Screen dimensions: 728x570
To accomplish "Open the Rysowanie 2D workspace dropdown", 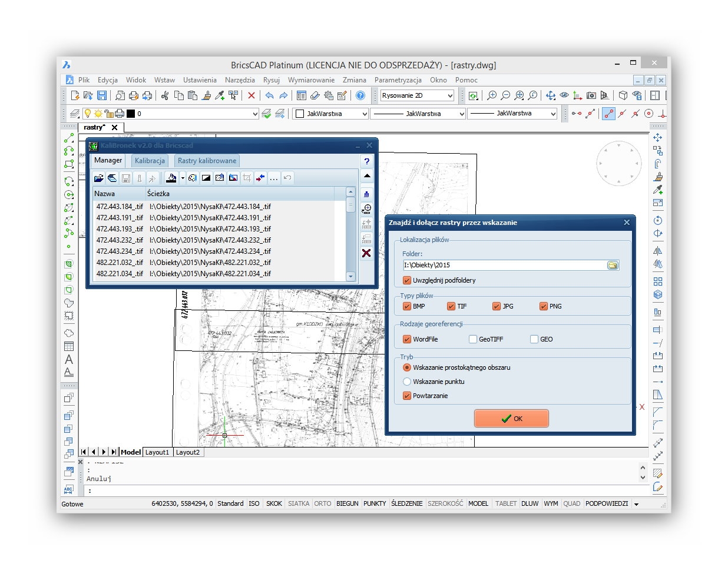I will click(450, 95).
